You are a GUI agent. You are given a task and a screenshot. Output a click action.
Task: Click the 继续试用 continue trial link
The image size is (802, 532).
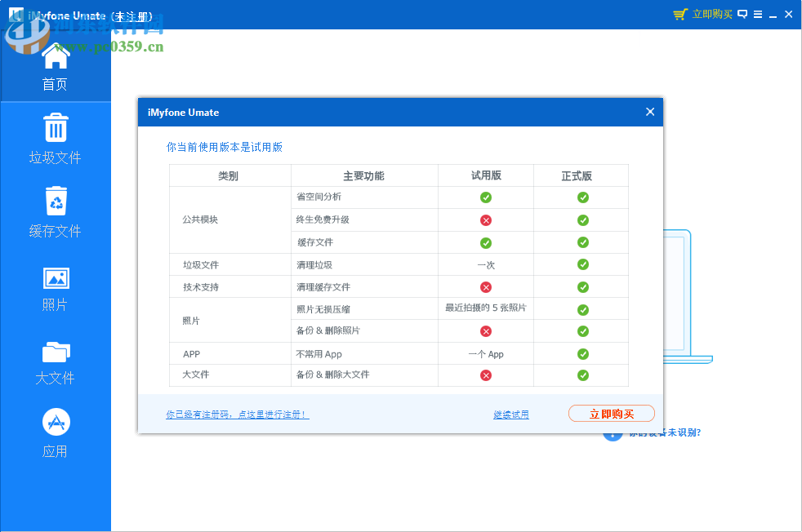[x=510, y=414]
